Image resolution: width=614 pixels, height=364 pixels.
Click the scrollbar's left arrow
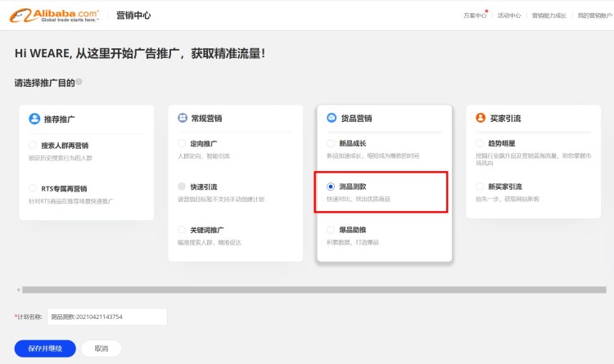pyautogui.click(x=17, y=290)
